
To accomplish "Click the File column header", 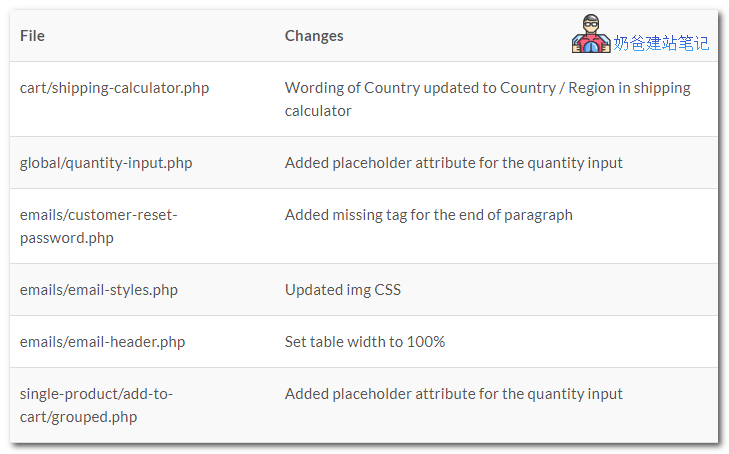I will click(32, 36).
